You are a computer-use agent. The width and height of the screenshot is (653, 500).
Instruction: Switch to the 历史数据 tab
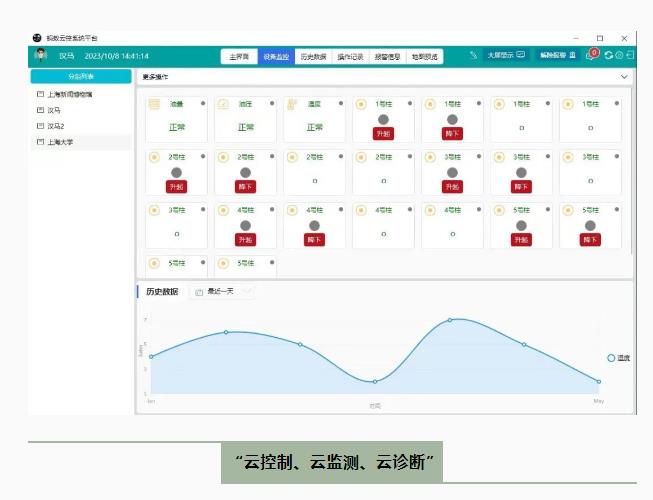pyautogui.click(x=313, y=56)
